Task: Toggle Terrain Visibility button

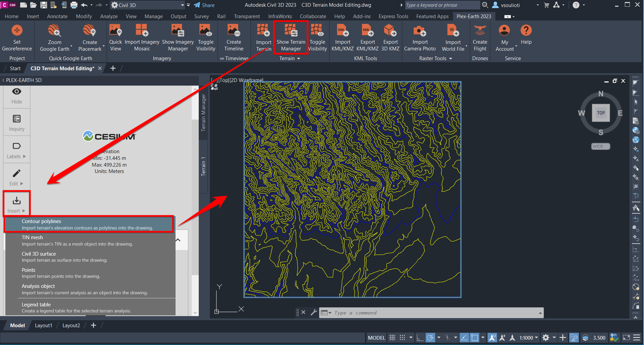Action: coord(317,38)
